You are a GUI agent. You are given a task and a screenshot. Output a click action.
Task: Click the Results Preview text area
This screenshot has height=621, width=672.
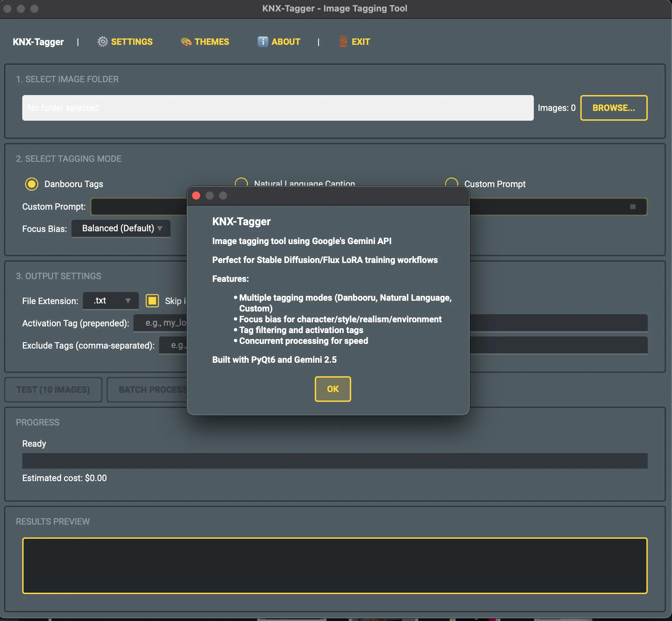pyautogui.click(x=334, y=565)
